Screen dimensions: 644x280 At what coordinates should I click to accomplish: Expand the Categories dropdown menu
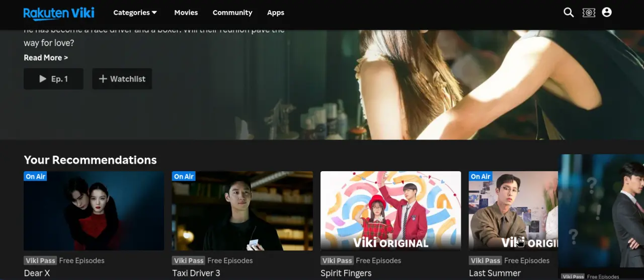[135, 13]
